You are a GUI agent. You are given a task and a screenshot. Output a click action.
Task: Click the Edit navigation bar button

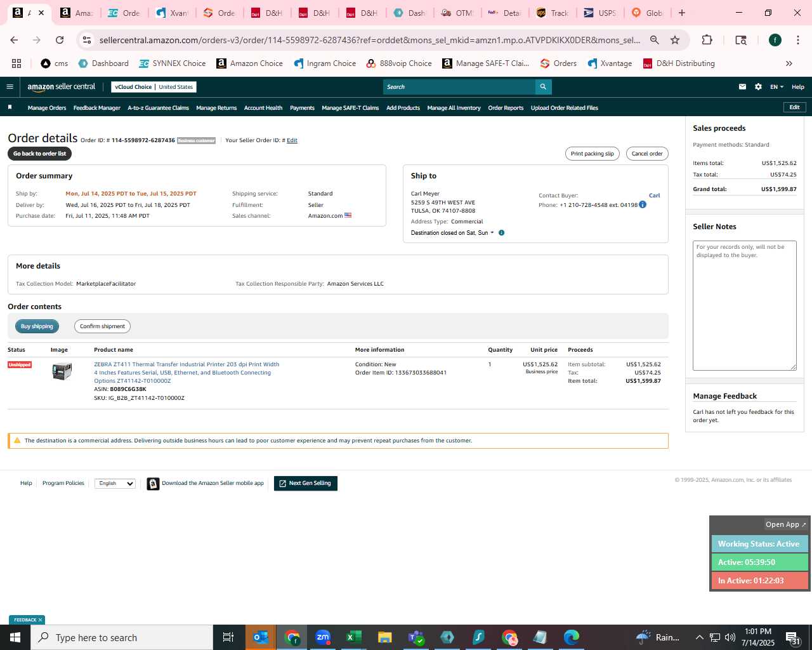[794, 107]
